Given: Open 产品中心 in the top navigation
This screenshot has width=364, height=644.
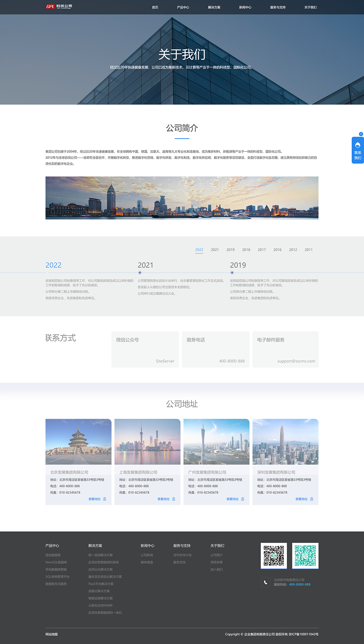Looking at the screenshot, I should point(183,7).
